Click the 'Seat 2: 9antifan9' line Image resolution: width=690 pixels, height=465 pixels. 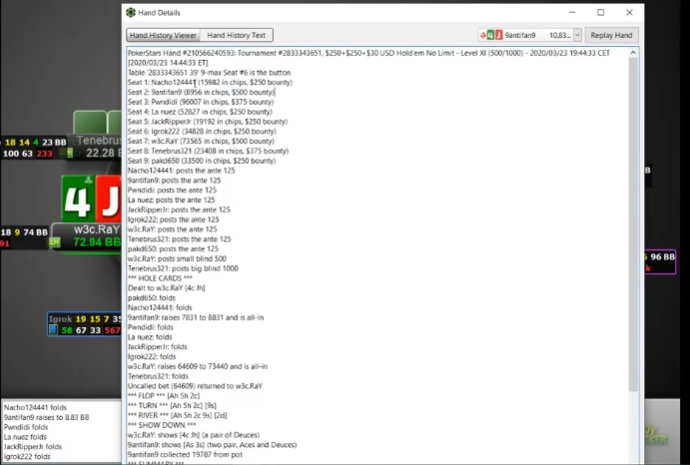[x=201, y=92]
